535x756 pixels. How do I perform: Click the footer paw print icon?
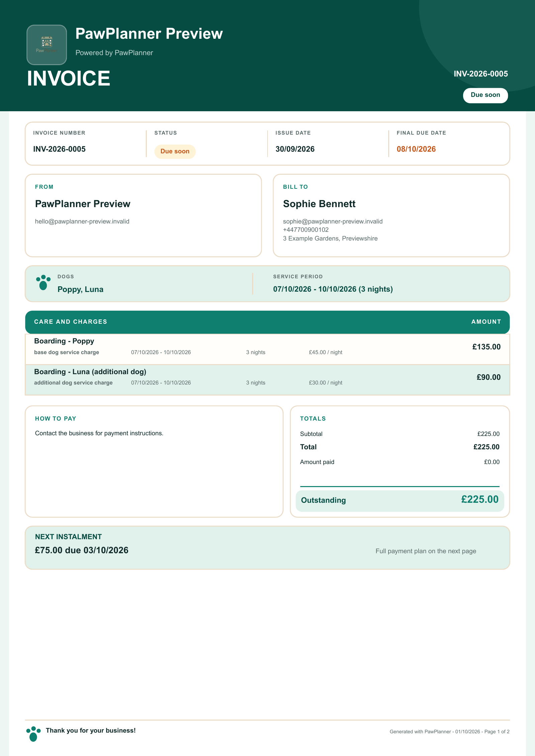[x=33, y=734]
